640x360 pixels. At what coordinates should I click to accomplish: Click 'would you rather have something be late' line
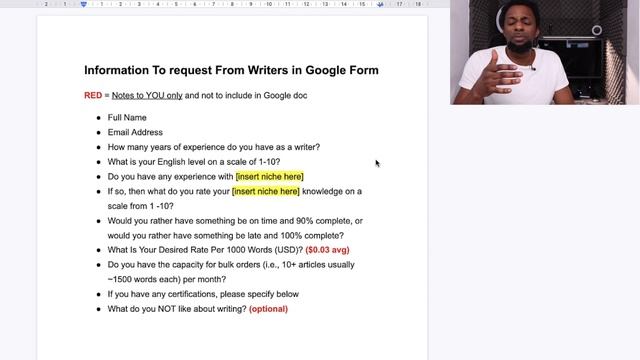pyautogui.click(x=226, y=236)
